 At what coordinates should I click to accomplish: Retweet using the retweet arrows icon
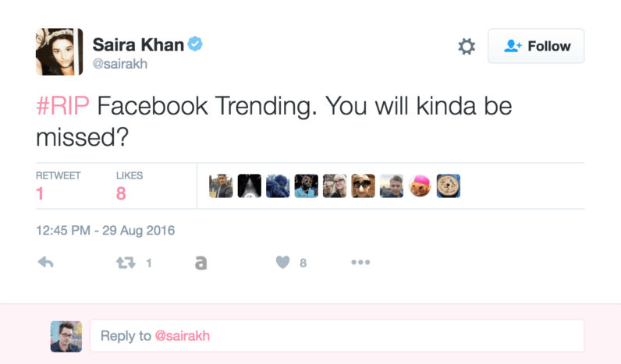[126, 263]
